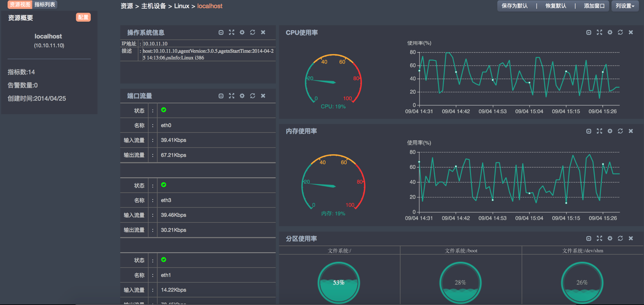Click the 添加窗口 button
This screenshot has width=644, height=305.
point(594,6)
